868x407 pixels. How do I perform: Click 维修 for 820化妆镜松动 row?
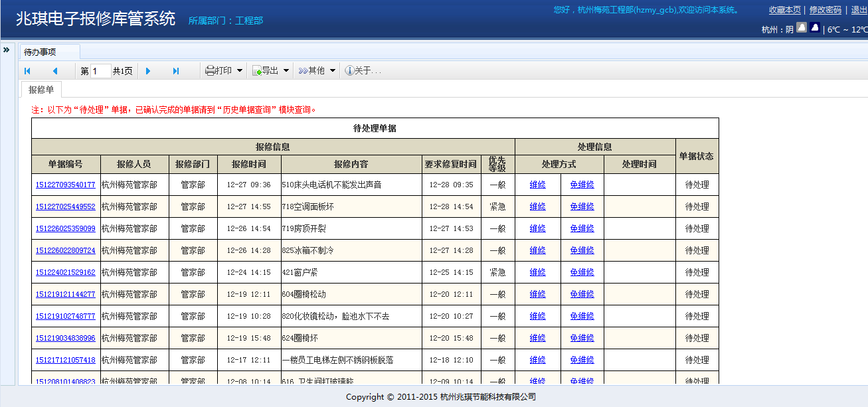(538, 317)
